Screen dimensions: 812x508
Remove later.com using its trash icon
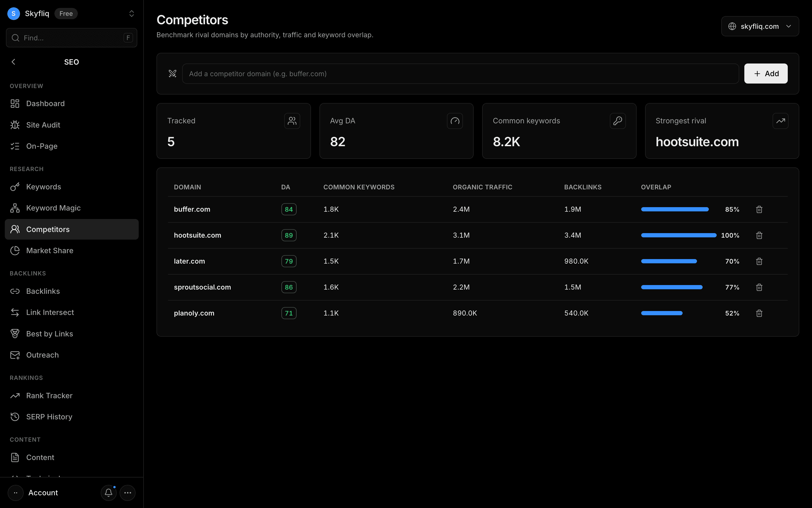click(759, 261)
